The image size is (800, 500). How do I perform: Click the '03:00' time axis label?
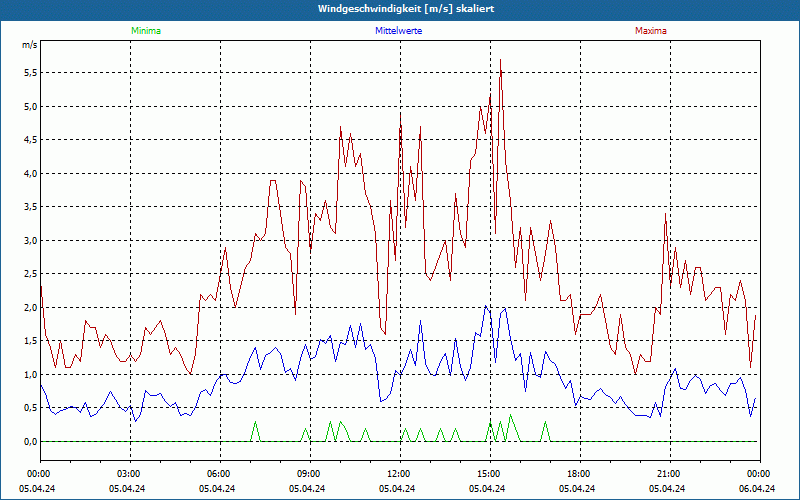[128, 474]
